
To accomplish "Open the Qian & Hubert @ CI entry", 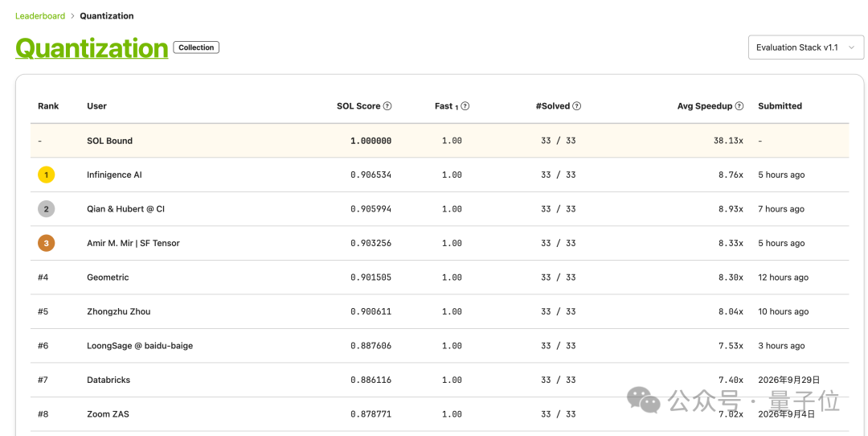I will coord(125,209).
